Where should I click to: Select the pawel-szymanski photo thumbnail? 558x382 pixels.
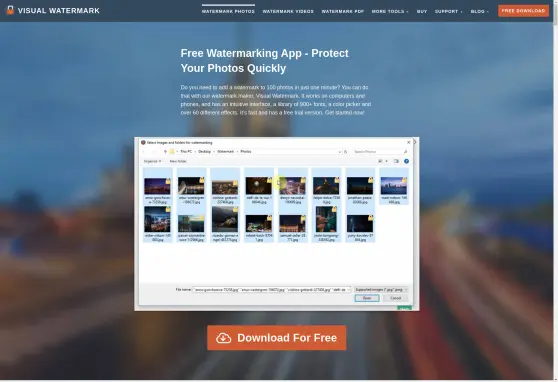[x=191, y=224]
